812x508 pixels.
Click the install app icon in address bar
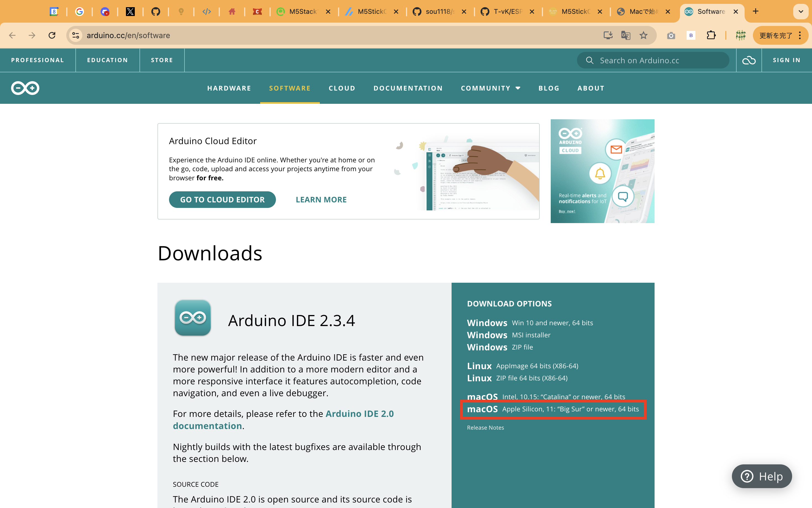(608, 35)
